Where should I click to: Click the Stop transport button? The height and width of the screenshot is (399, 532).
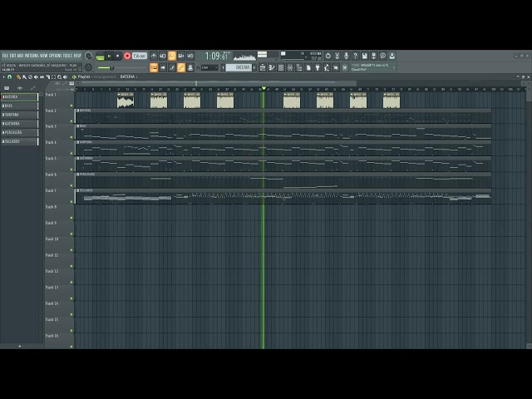click(118, 56)
